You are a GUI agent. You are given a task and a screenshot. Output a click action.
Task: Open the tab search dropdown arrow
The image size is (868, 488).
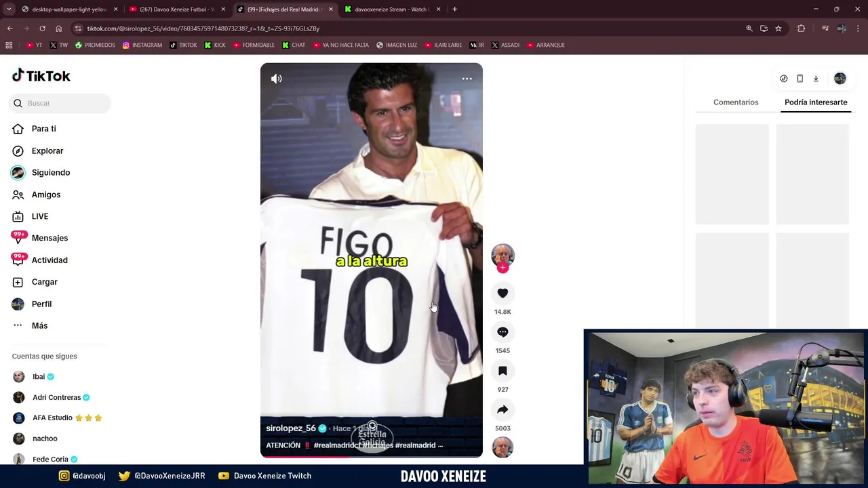9,9
